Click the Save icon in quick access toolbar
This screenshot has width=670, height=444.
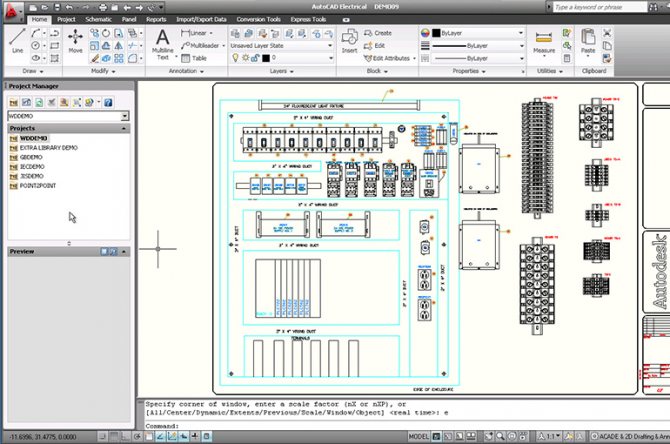[57, 7]
